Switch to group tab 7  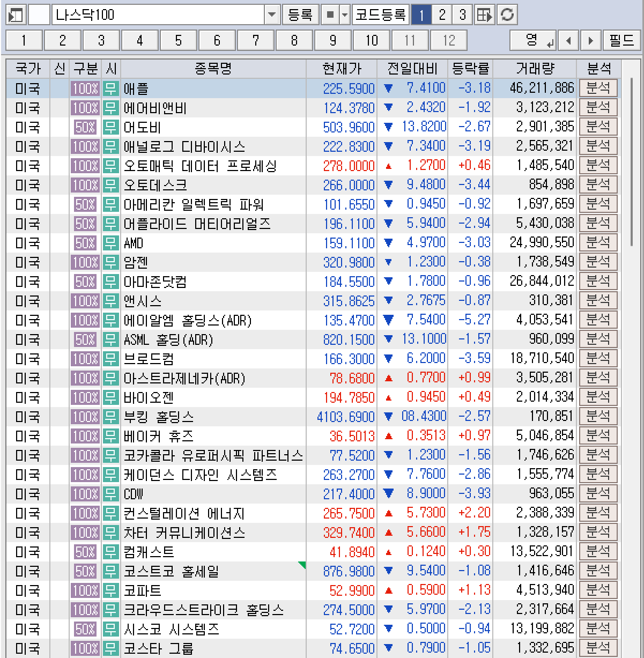(256, 40)
